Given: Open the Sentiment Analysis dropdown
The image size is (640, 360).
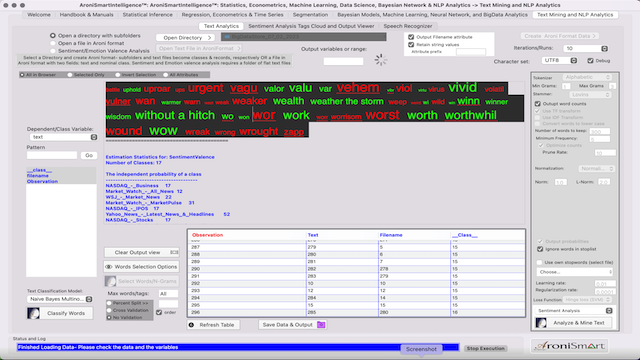Looking at the screenshot, I should tap(574, 311).
